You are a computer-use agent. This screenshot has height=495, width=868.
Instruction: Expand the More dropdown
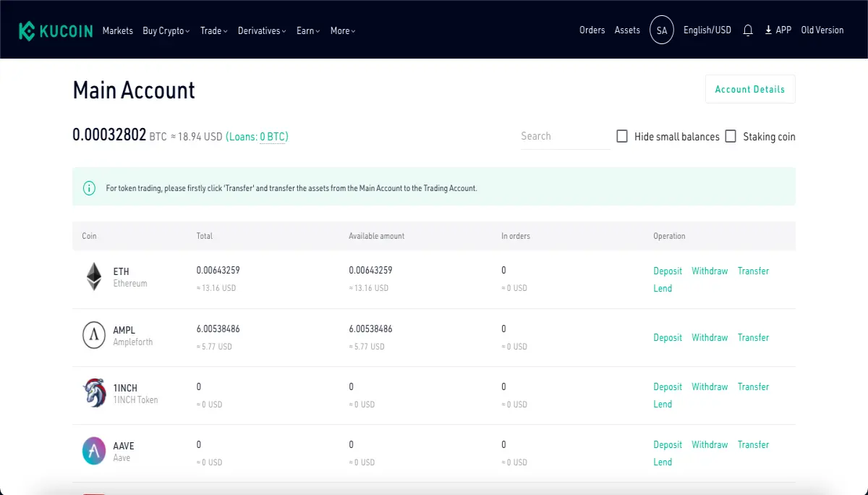click(343, 30)
